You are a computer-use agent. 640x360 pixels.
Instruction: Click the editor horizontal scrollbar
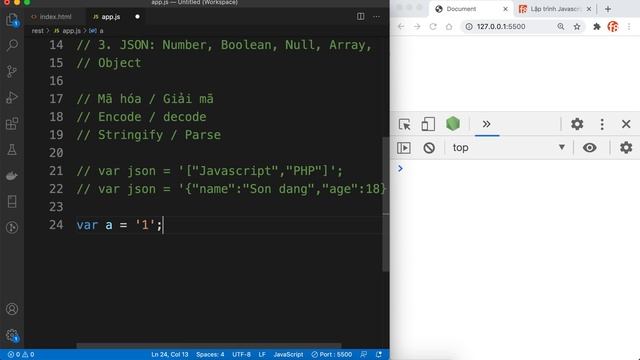[209, 346]
